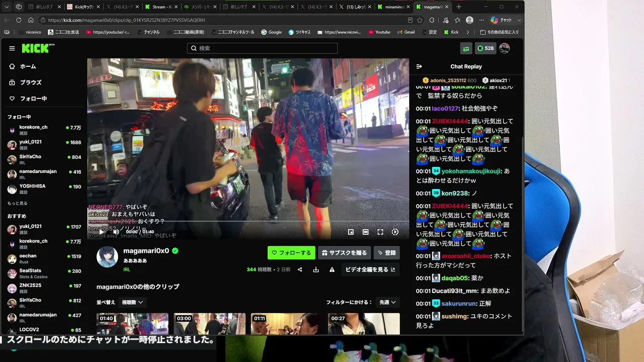The height and width of the screenshot is (362, 644).
Task: Click ビデオ全編を見る full video link
Action: coord(370,269)
